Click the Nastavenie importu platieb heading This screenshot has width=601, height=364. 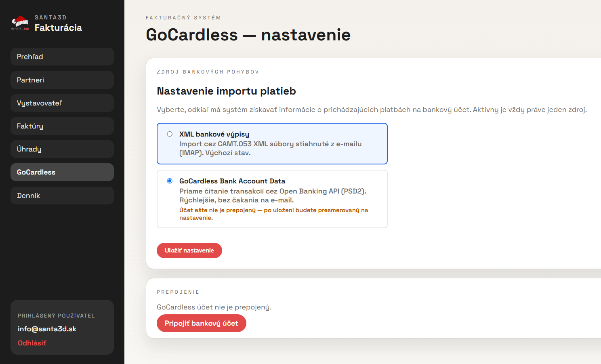pyautogui.click(x=226, y=91)
